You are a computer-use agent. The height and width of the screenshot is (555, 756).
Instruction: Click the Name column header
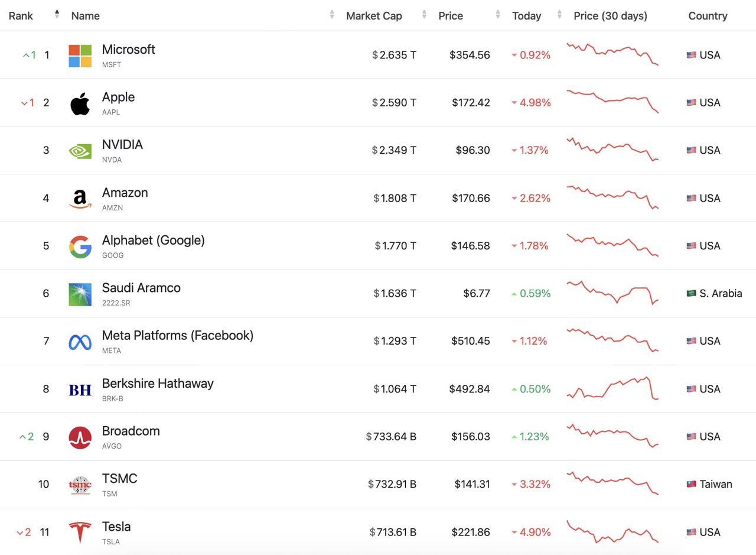click(86, 16)
